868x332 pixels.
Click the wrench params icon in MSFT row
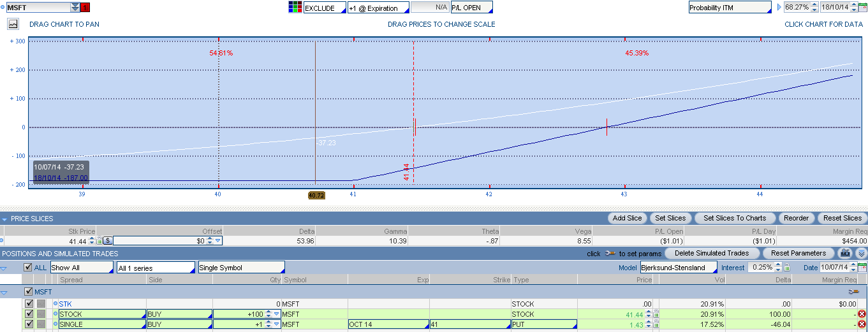click(854, 292)
